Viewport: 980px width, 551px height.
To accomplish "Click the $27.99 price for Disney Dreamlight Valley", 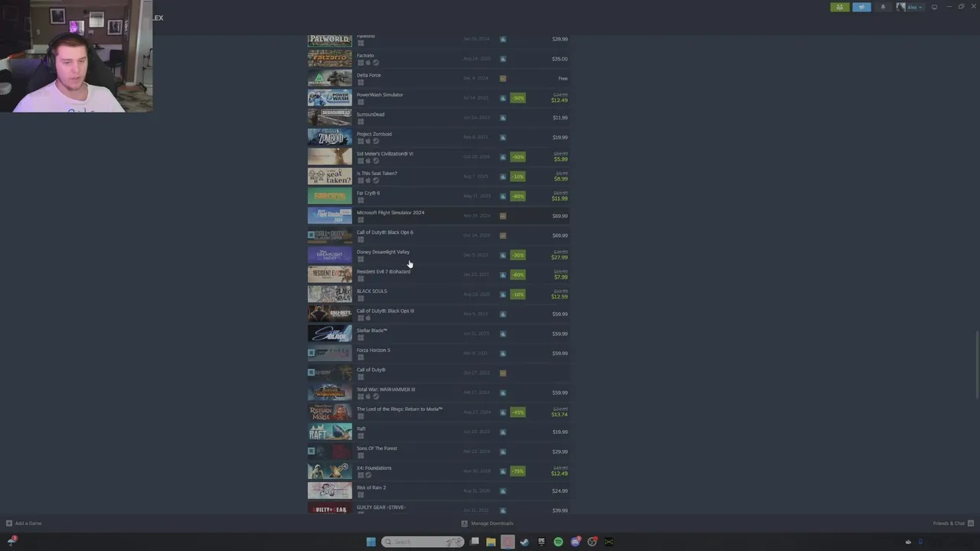I will [560, 257].
